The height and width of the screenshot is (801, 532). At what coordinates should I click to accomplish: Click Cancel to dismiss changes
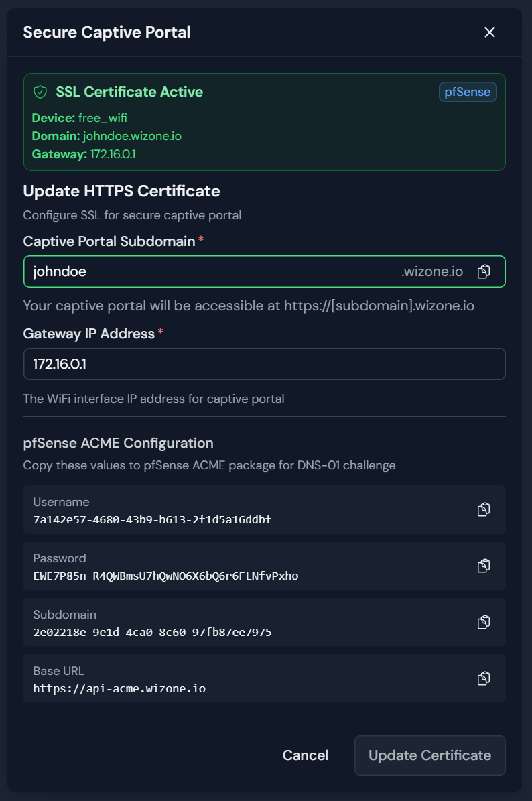tap(306, 755)
